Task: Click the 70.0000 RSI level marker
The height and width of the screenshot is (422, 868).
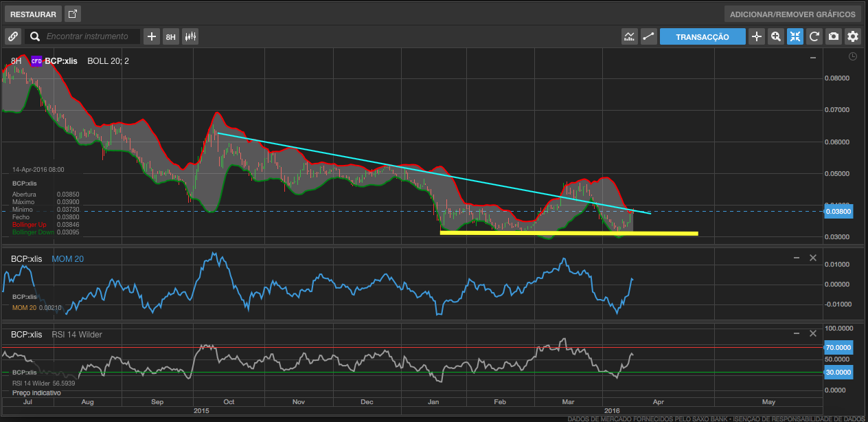Action: [x=838, y=348]
